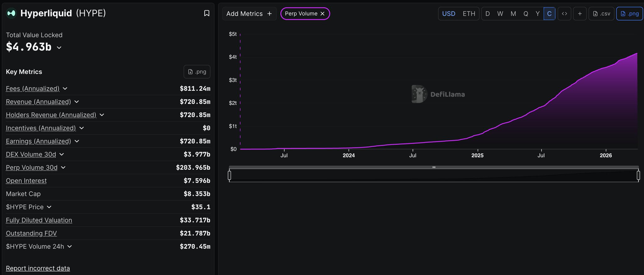
Task: Click the DefiLlama watermark on chart
Action: point(438,94)
